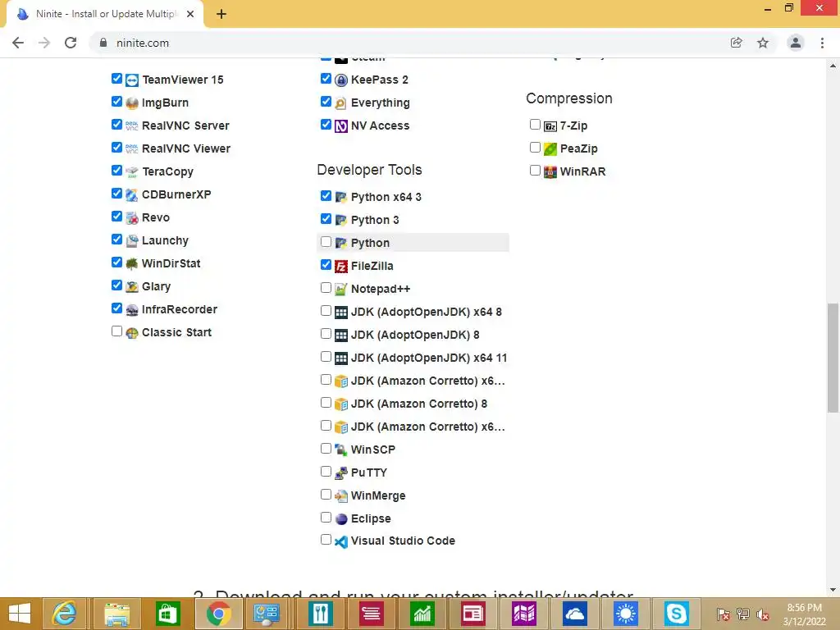840x630 pixels.
Task: Open OneDrive from the taskbar
Action: click(x=574, y=614)
